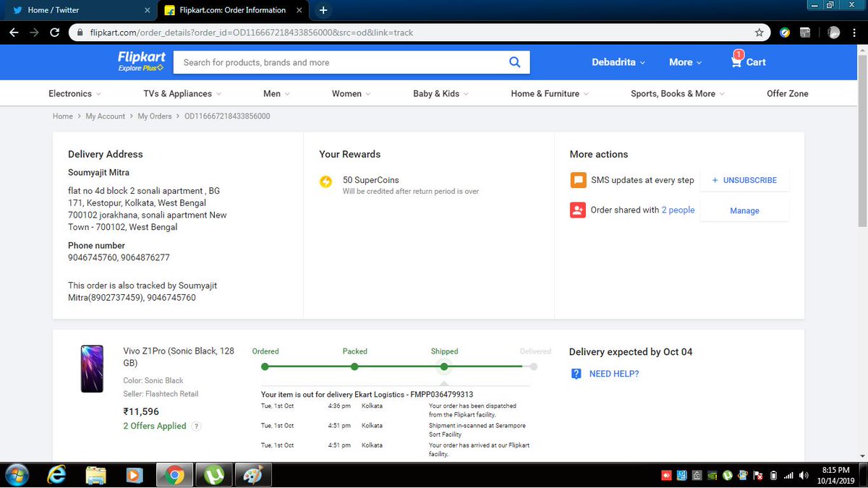The width and height of the screenshot is (868, 488).
Task: Go to My Orders breadcrumb
Action: tap(155, 116)
